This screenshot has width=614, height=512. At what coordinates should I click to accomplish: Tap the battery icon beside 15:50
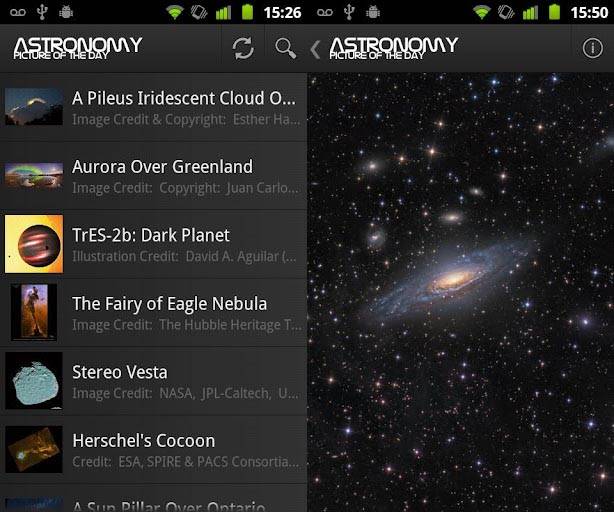point(554,12)
